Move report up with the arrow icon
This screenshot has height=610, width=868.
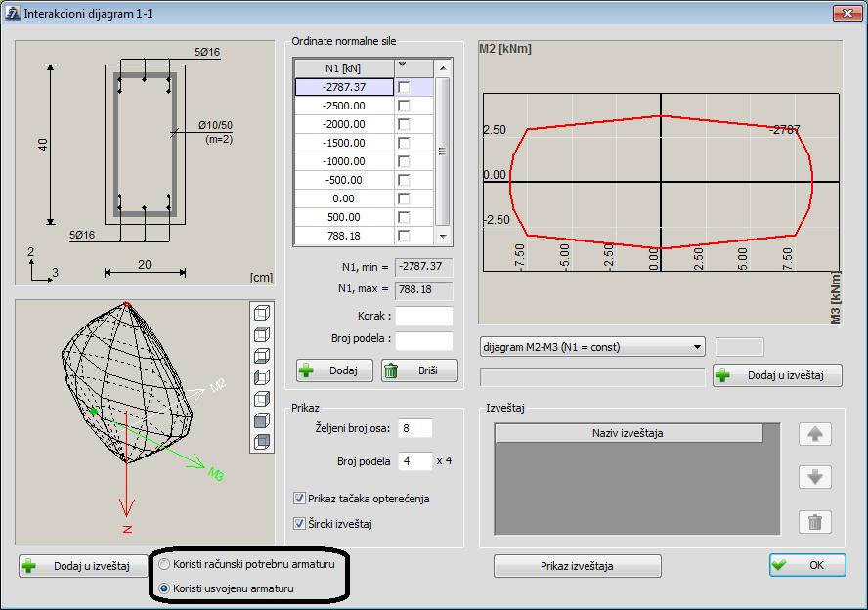click(x=815, y=434)
